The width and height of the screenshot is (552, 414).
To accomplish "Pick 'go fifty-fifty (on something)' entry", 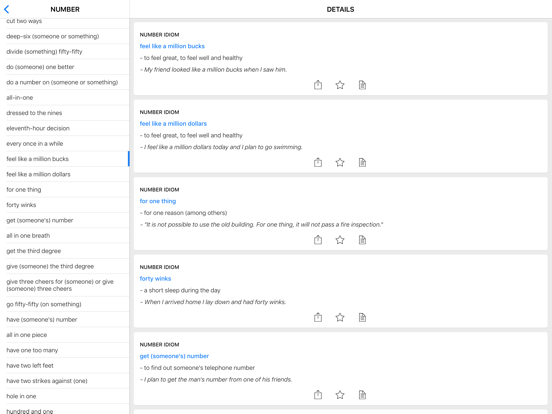I will point(65,304).
